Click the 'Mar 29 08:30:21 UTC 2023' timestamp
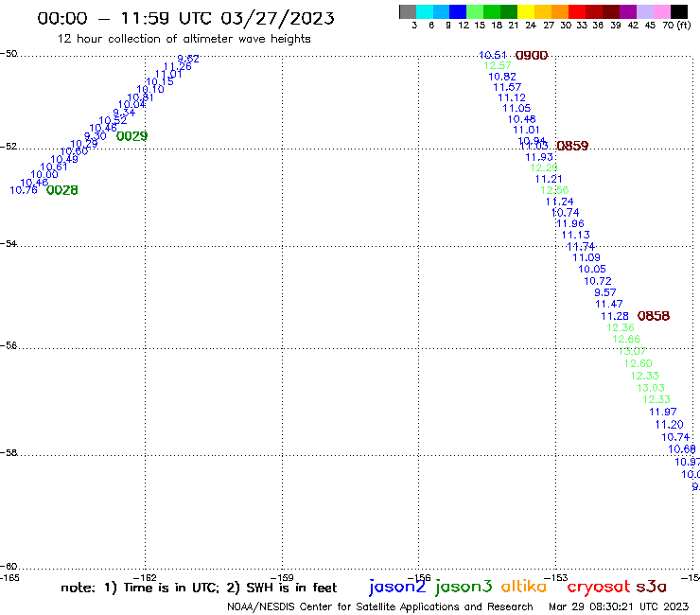The image size is (700, 615). point(619,606)
